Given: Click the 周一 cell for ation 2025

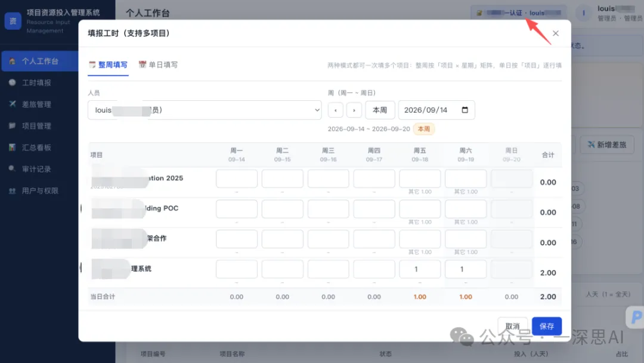Looking at the screenshot, I should click(x=237, y=179).
